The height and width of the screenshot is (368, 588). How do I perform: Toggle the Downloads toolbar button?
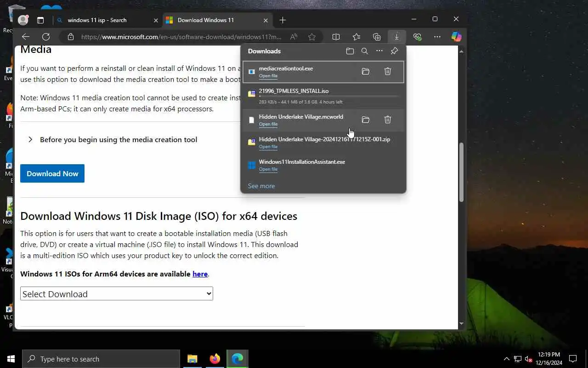tap(396, 37)
